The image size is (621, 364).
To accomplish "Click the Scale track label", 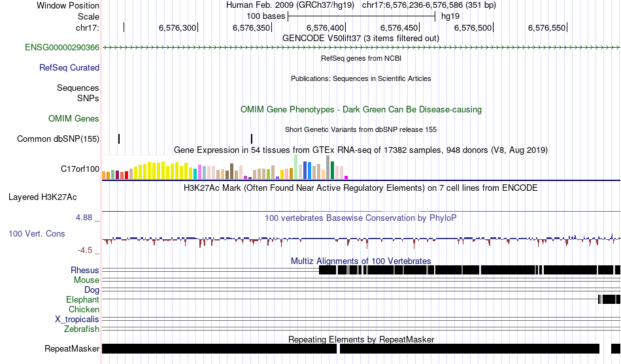I will click(x=89, y=16).
